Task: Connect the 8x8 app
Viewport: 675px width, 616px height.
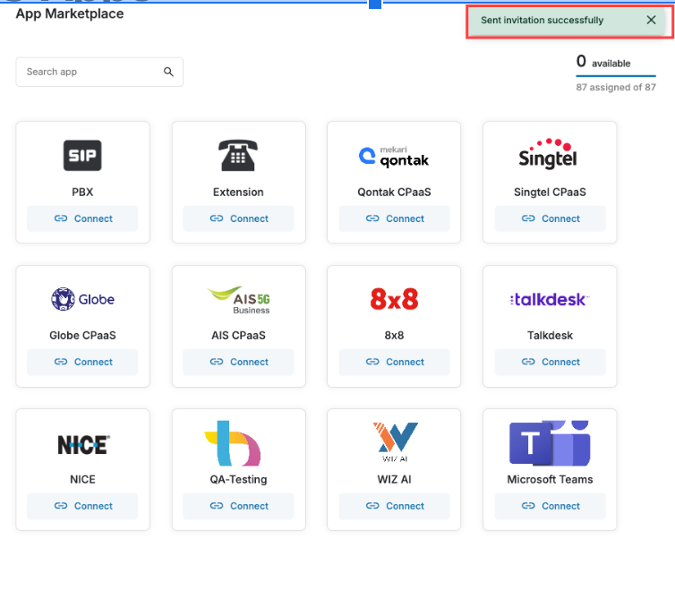Action: (394, 362)
